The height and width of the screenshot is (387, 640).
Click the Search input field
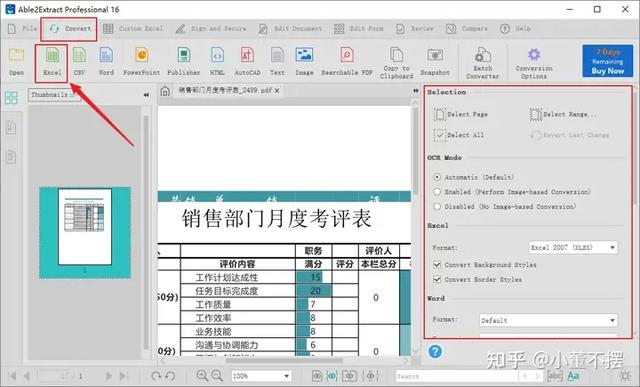coord(456,376)
